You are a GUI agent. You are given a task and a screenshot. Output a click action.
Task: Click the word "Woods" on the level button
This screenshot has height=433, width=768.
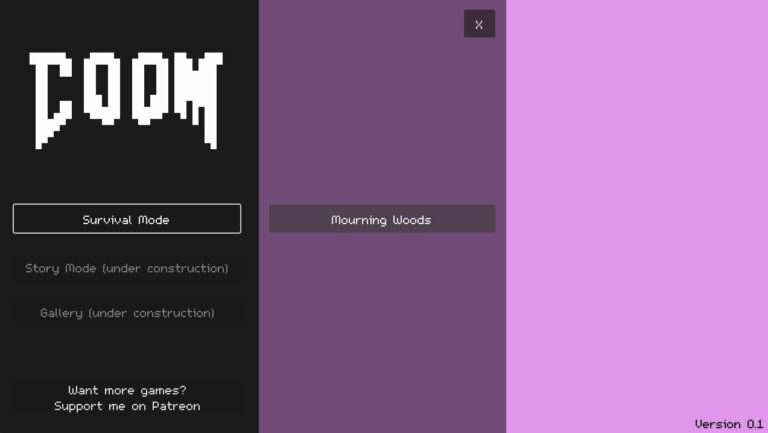click(x=410, y=219)
